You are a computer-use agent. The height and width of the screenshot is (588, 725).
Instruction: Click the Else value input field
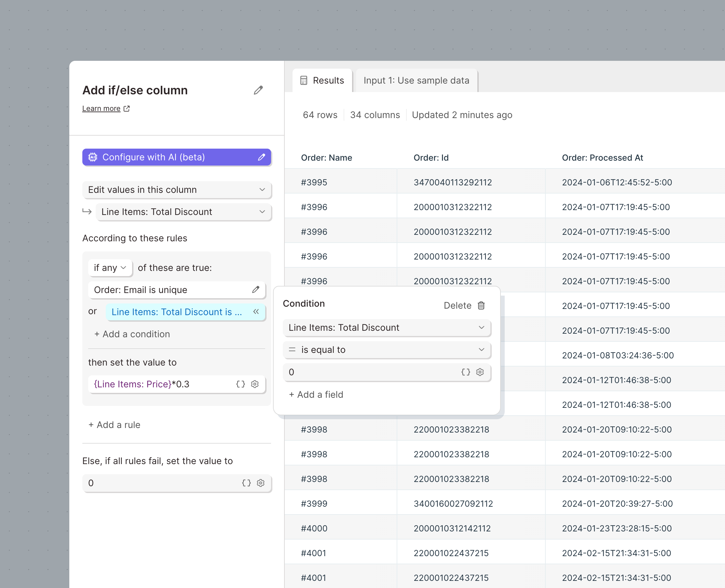159,483
